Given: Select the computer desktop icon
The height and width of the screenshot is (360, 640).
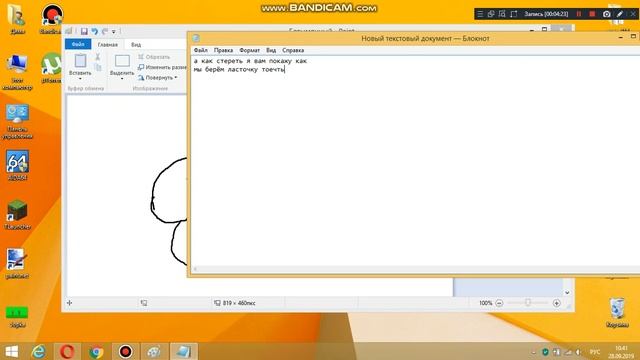Looking at the screenshot, I should pyautogui.click(x=17, y=72).
